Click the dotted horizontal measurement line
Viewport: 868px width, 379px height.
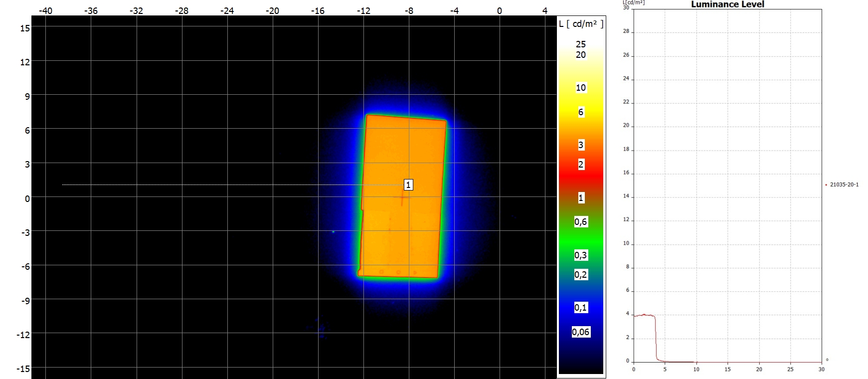pos(224,185)
